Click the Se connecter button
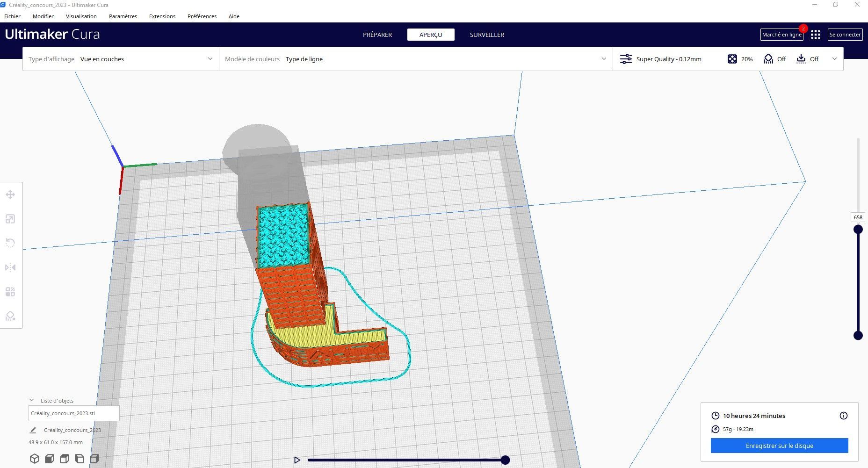868x468 pixels. click(845, 35)
